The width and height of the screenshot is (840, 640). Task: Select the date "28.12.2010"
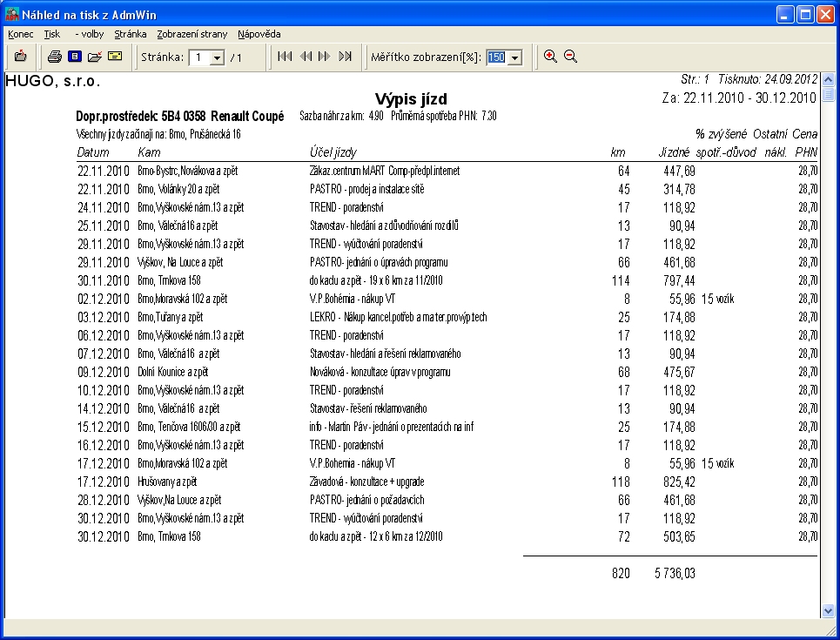pos(104,500)
